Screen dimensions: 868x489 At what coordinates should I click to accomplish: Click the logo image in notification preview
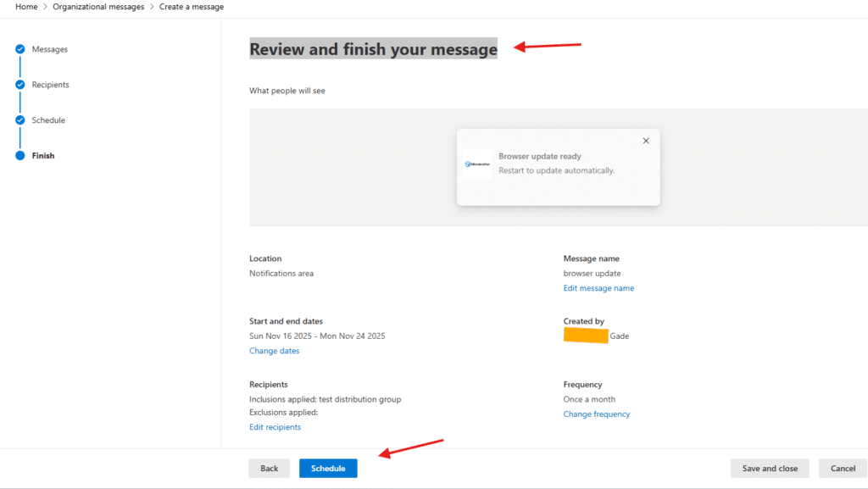click(477, 164)
